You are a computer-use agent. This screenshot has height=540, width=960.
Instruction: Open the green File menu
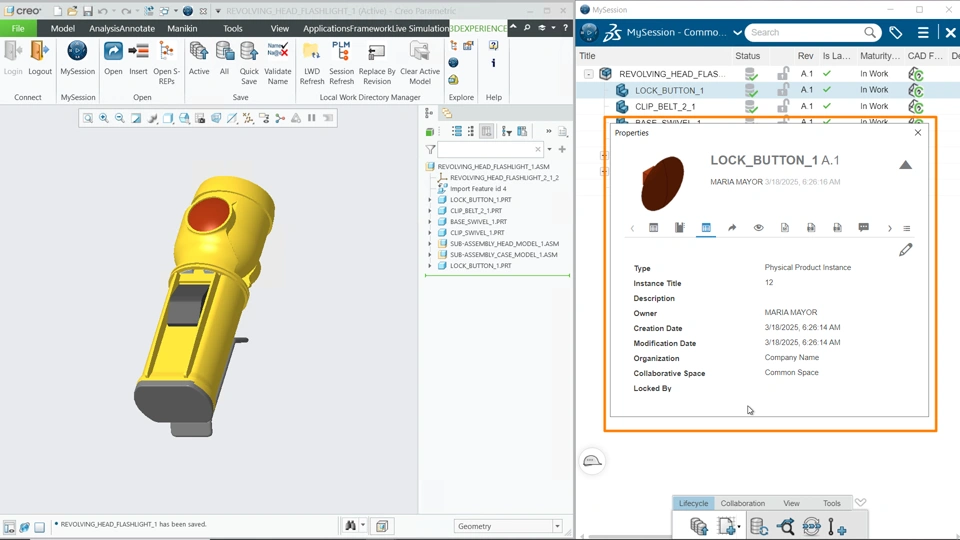point(18,28)
